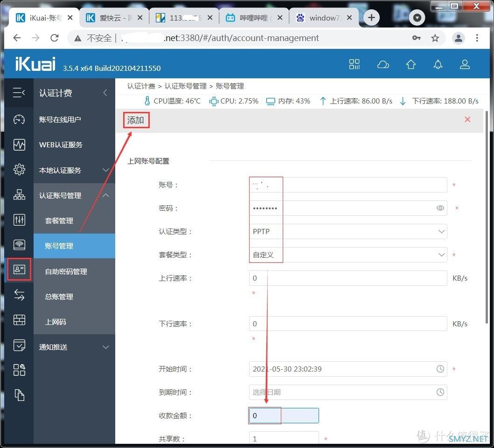Open Chrome three-dot menu

[x=477, y=38]
